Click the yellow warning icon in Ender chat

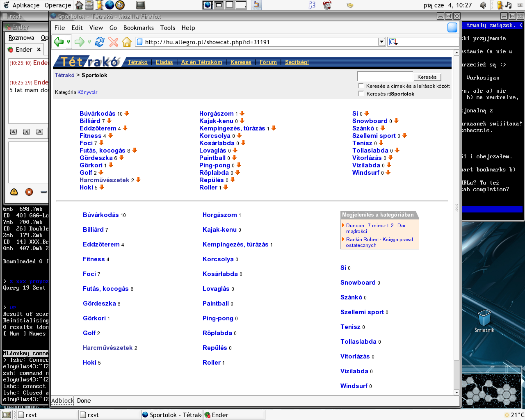(14, 192)
